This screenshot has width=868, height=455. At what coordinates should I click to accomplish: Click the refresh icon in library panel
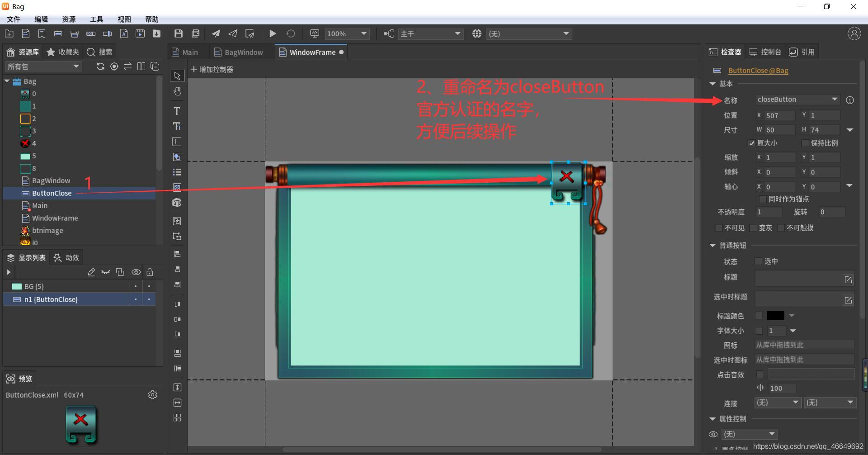pyautogui.click(x=100, y=66)
